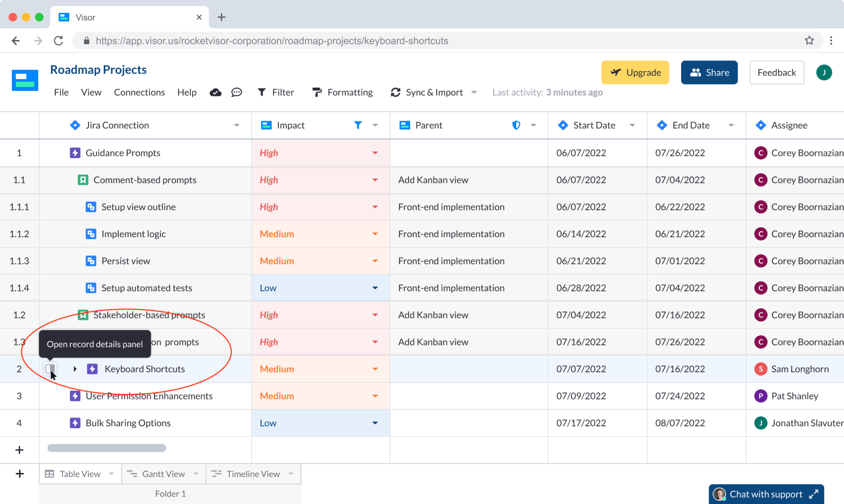The image size is (844, 504).
Task: Open Impact dropdown for Setup automated tests
Action: pos(375,288)
